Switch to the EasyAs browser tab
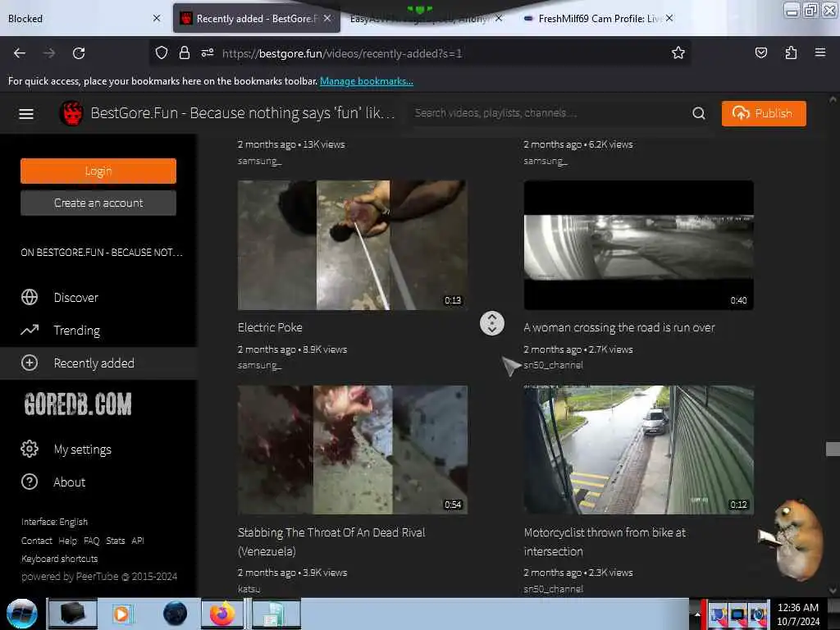The width and height of the screenshot is (840, 630). click(x=421, y=19)
